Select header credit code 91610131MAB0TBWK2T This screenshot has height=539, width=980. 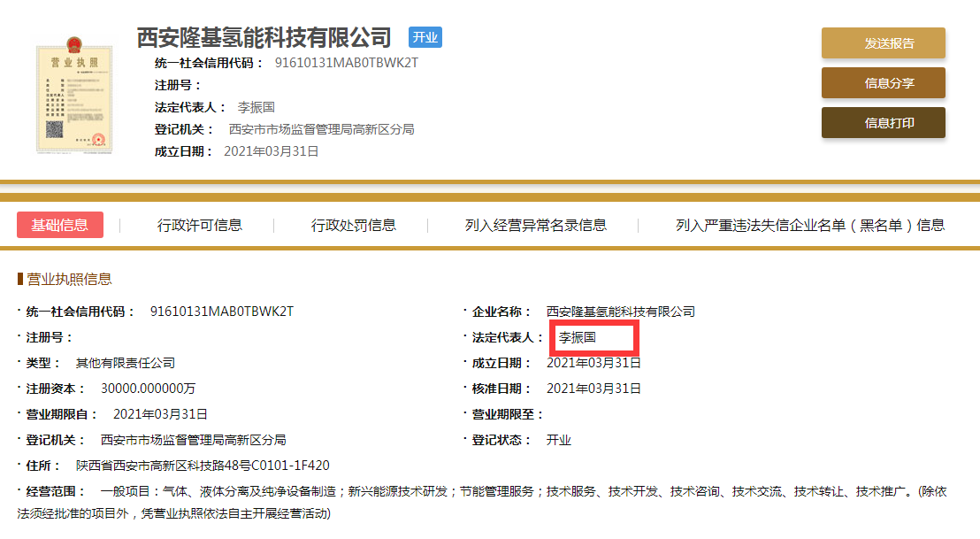click(x=346, y=63)
